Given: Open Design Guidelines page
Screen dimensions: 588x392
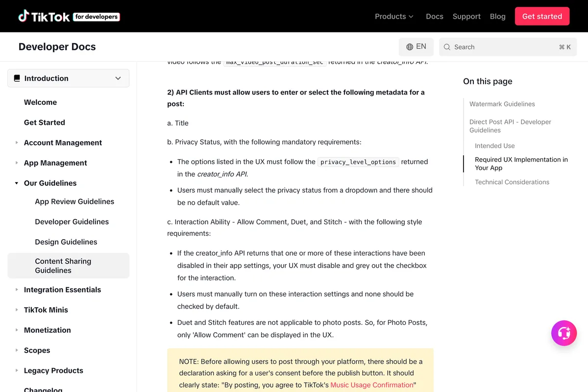Looking at the screenshot, I should 66,242.
